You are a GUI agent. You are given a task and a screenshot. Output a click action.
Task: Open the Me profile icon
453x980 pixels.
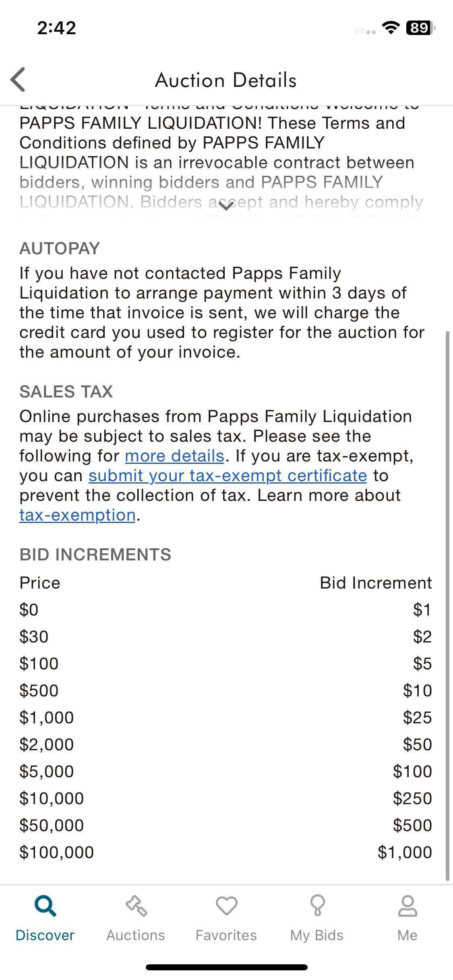[407, 906]
